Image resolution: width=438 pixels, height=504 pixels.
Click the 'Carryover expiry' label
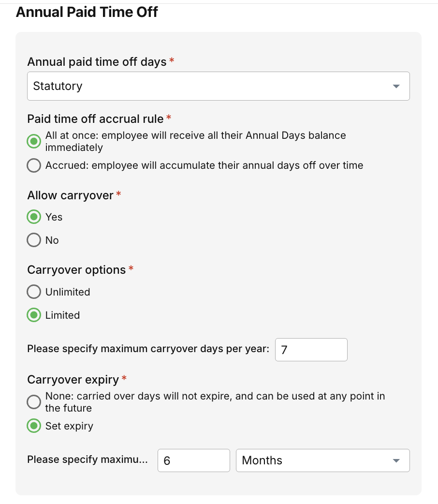(x=73, y=380)
